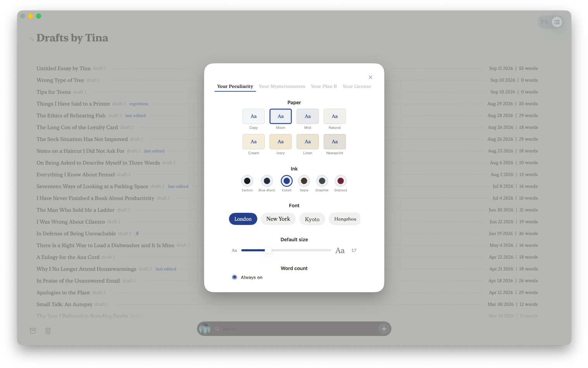The image size is (588, 368).
Task: Select the Hangzhou font button
Action: 345,219
